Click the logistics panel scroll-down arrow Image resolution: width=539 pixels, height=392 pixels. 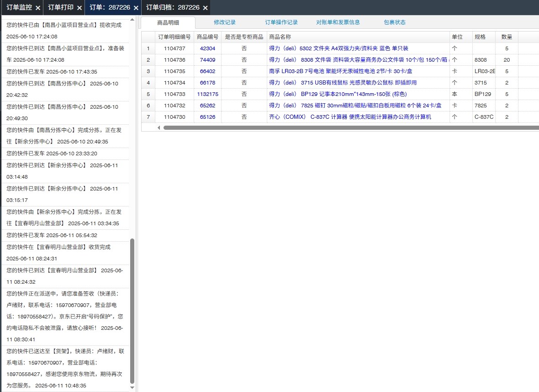[132, 387]
